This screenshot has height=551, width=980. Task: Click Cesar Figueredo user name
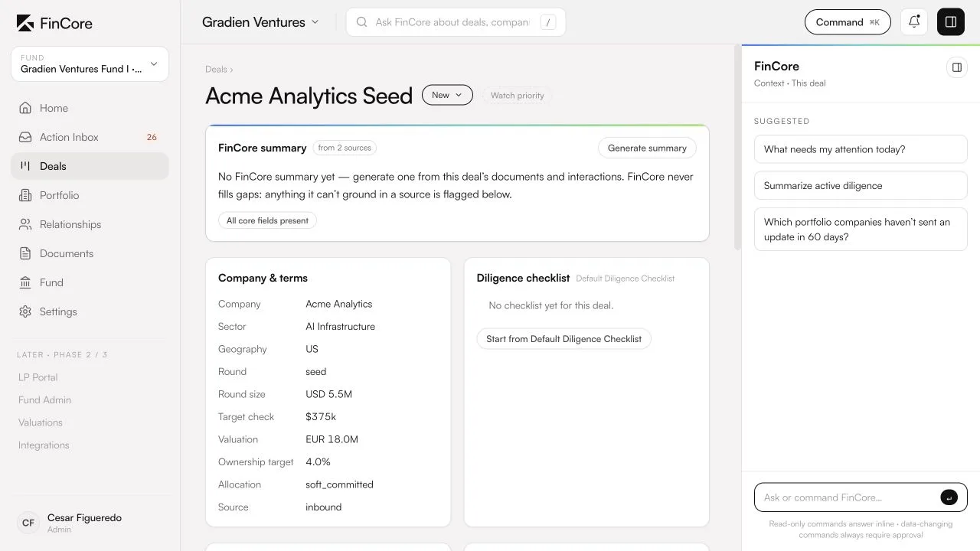(84, 517)
